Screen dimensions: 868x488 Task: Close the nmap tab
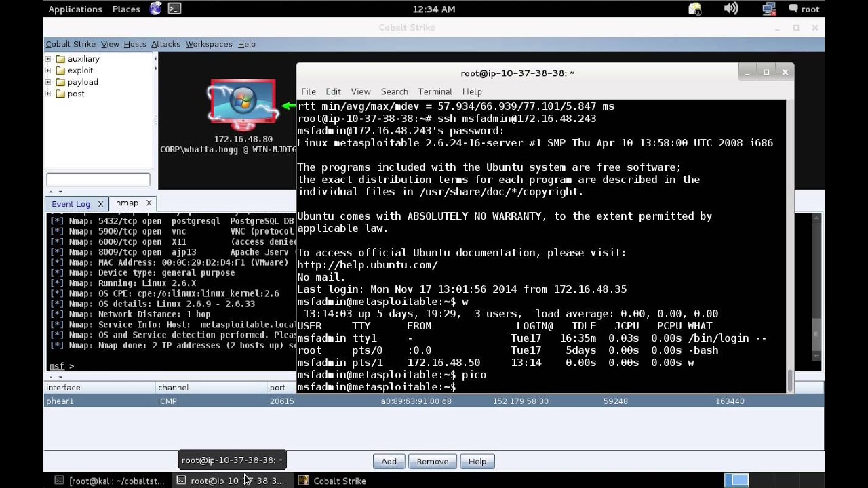[149, 203]
